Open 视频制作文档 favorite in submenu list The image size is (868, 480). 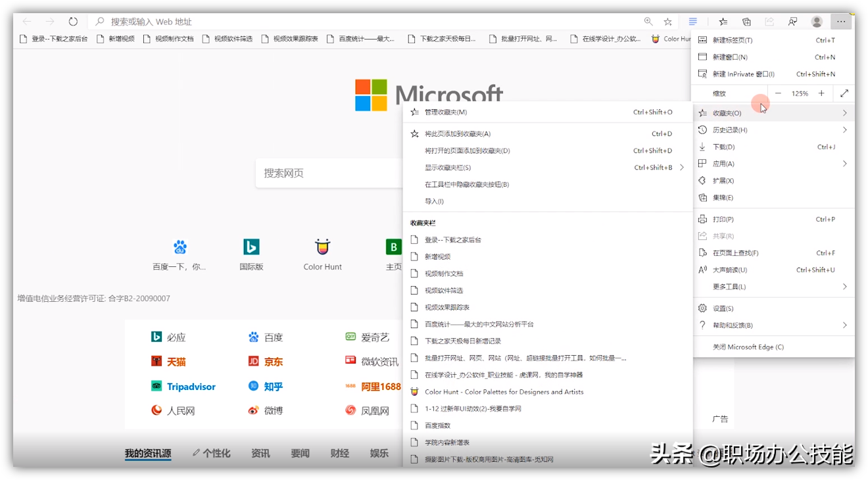click(x=548, y=274)
